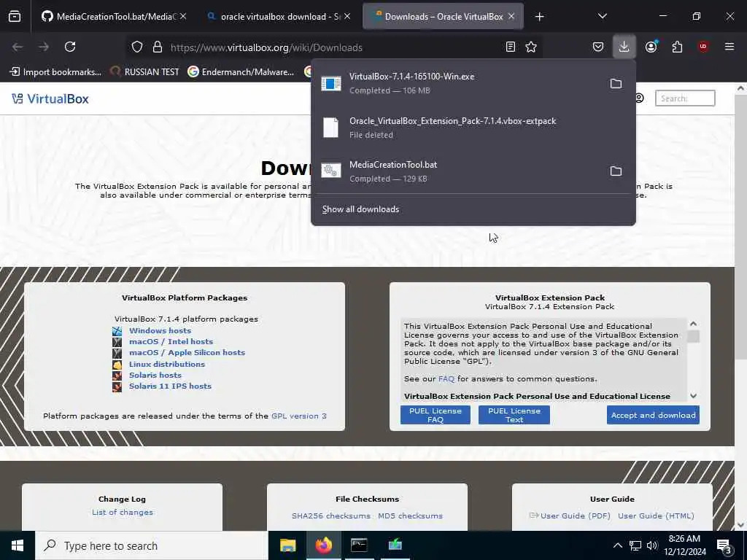Close the Downloads – Oracle VirtualBox tab
Image resolution: width=747 pixels, height=560 pixels.
point(511,16)
